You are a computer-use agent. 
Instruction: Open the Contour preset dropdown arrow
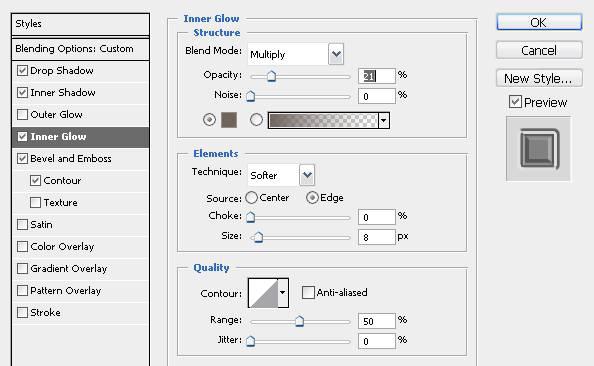point(283,293)
